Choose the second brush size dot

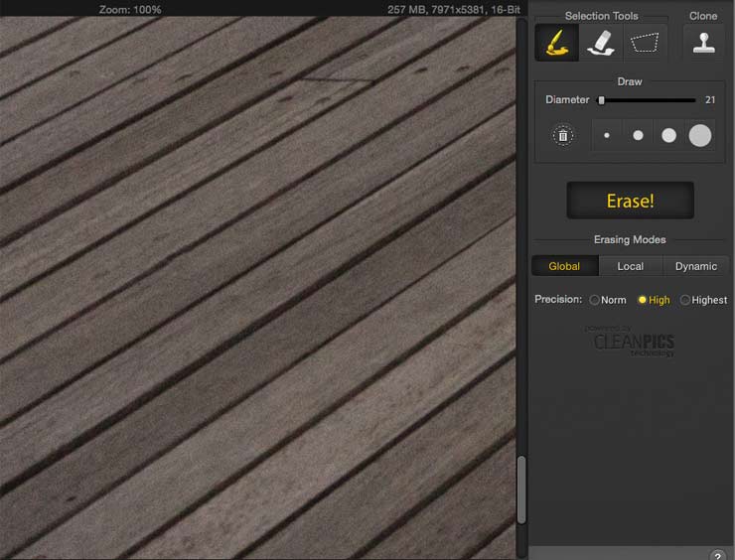pyautogui.click(x=638, y=135)
